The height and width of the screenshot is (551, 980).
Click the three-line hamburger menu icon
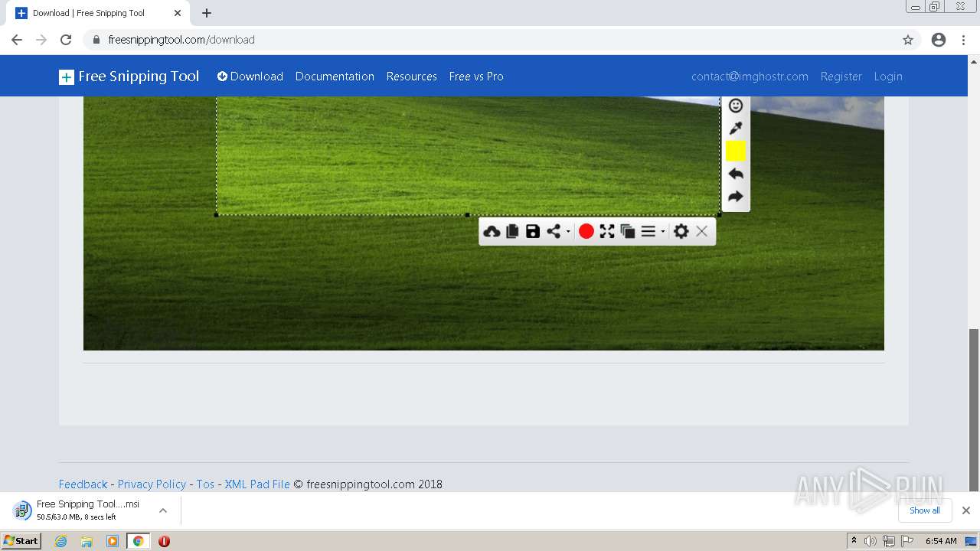[648, 231]
